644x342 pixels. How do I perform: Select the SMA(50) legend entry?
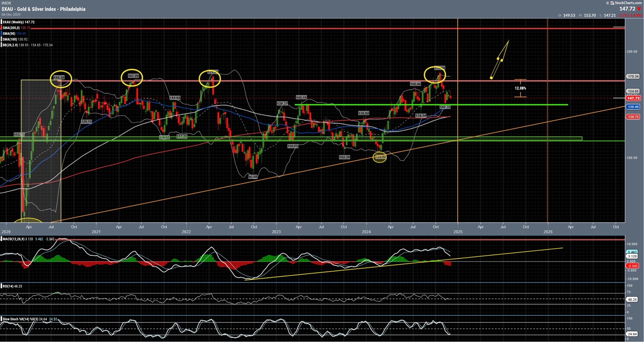pyautogui.click(x=13, y=34)
